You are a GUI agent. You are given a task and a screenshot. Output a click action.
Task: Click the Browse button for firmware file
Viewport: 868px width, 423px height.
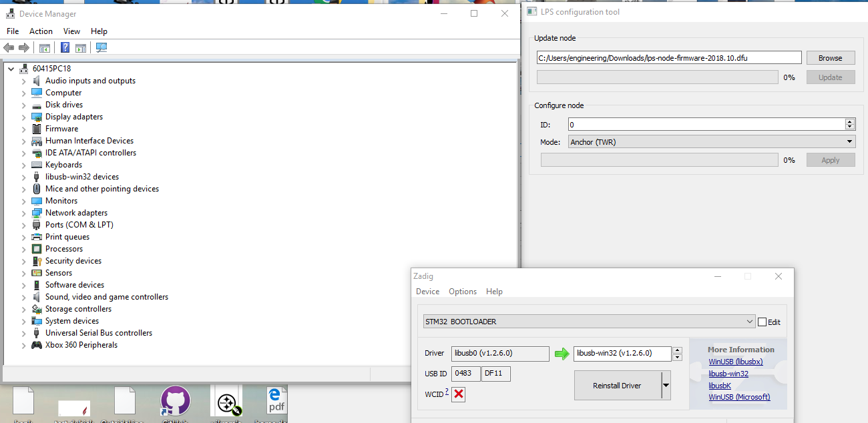(x=830, y=58)
